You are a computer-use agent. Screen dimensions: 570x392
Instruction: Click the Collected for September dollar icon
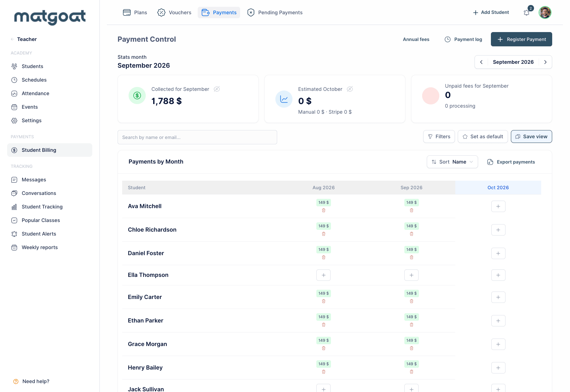[x=137, y=96]
